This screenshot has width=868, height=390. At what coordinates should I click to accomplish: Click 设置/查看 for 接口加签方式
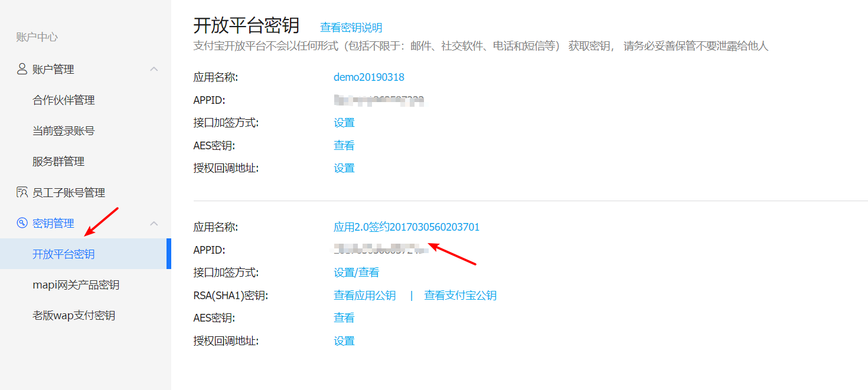point(357,273)
